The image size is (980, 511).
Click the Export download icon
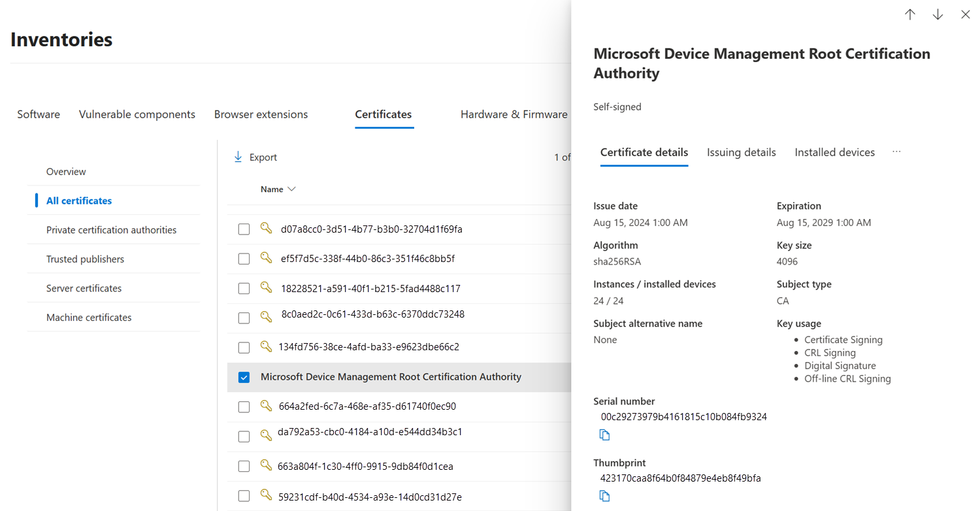238,157
